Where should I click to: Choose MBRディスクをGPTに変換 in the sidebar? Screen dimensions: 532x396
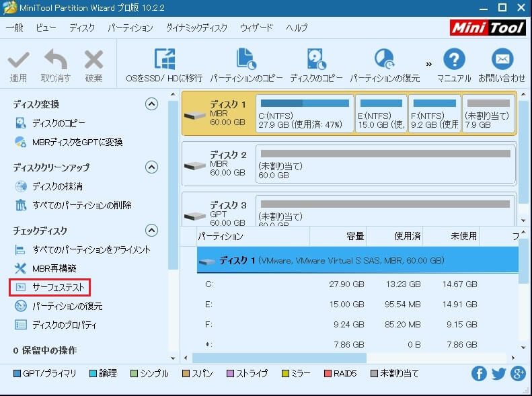coord(77,142)
